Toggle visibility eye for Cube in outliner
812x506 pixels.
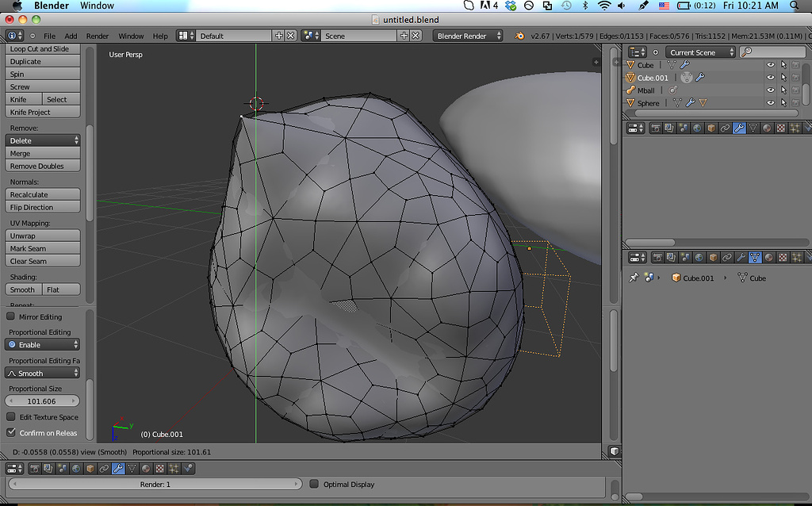click(x=771, y=65)
